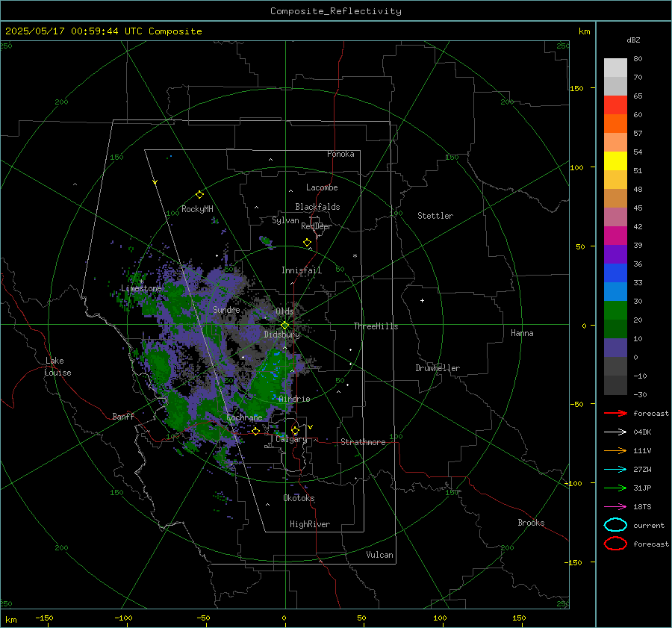Click the 2025/05/17 00:59:44 UTC timestamp
This screenshot has height=628, width=672.
coord(103,31)
